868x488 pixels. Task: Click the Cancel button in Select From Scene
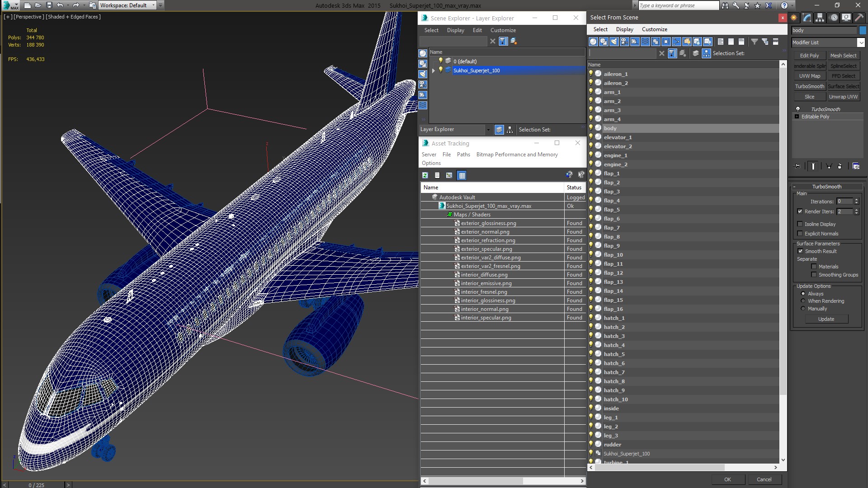pyautogui.click(x=764, y=479)
